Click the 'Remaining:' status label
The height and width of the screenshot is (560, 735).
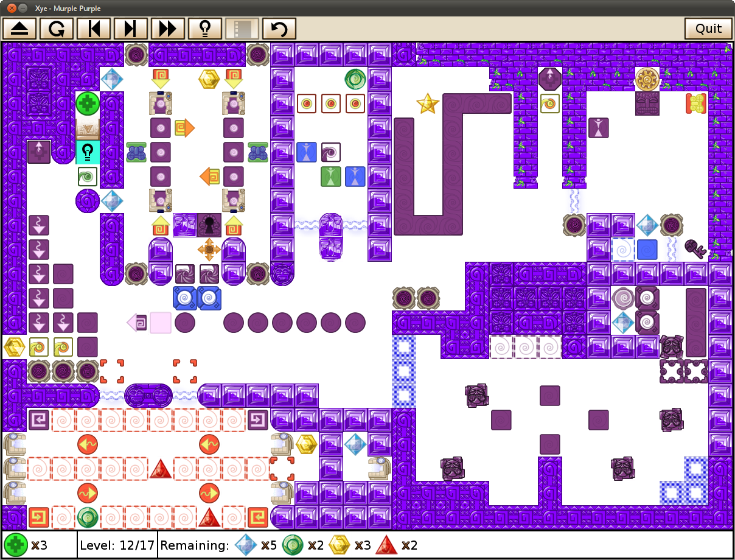tap(195, 545)
